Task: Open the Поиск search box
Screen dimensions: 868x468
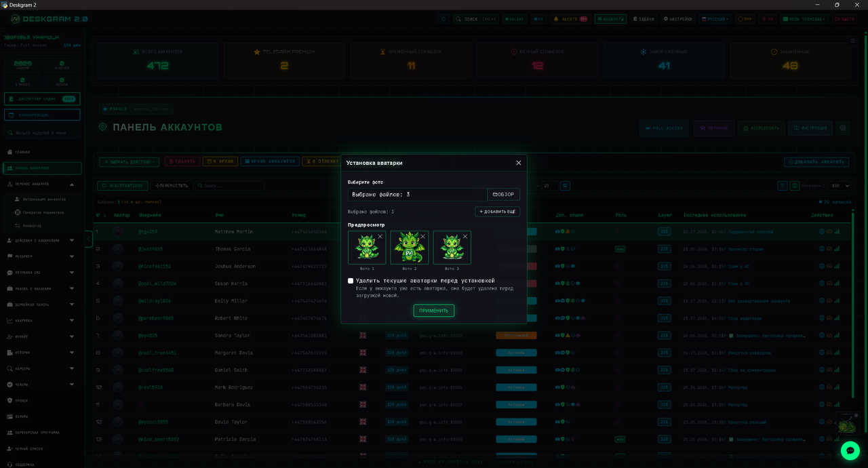Action: tap(476, 19)
